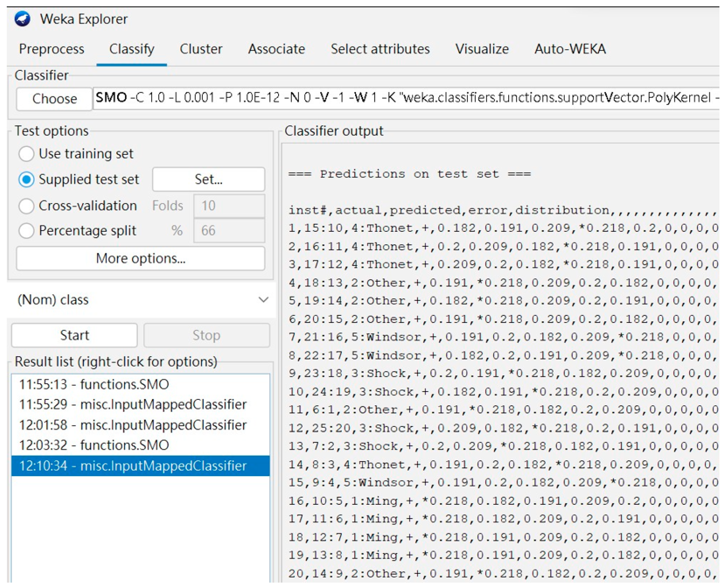
Task: Open the Auto-WEKA tab
Action: tap(570, 49)
